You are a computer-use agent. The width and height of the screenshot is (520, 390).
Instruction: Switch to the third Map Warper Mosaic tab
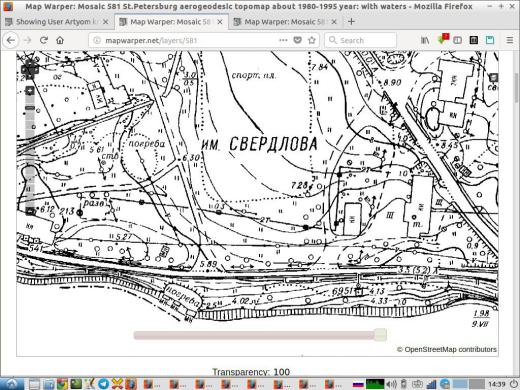pyautogui.click(x=285, y=22)
